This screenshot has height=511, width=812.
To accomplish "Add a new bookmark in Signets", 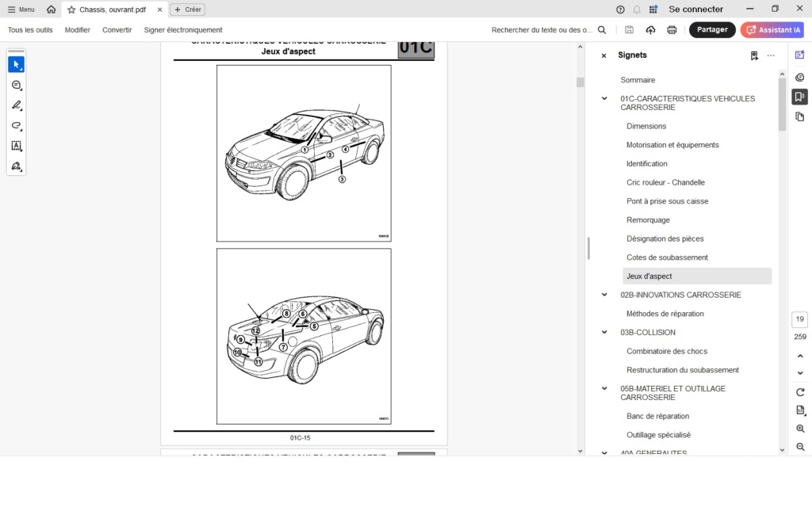I will pyautogui.click(x=754, y=55).
